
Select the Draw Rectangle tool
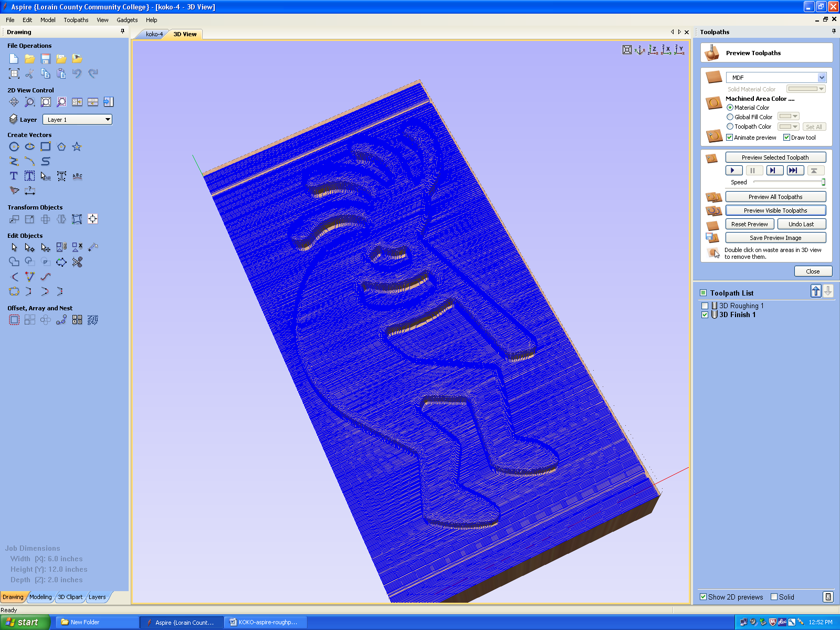pyautogui.click(x=46, y=146)
